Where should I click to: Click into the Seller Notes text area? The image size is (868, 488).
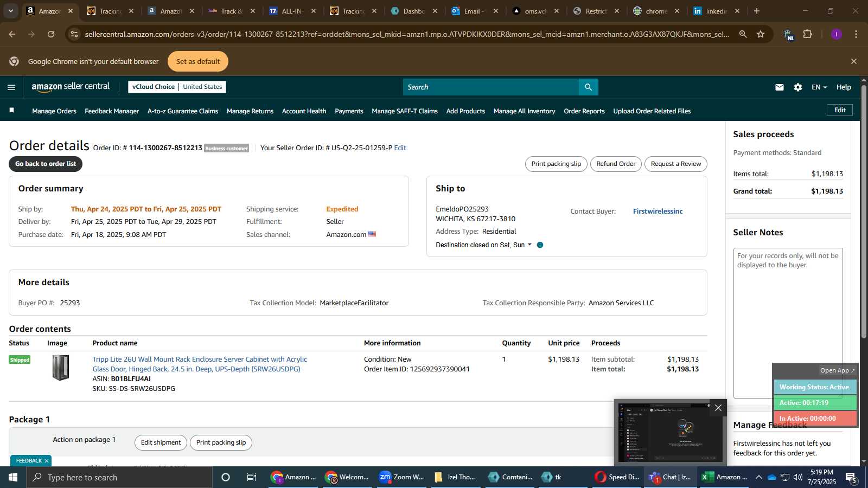pyautogui.click(x=788, y=323)
